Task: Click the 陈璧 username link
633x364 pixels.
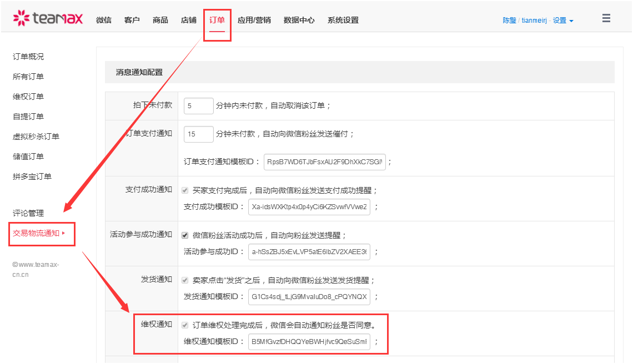Action: [509, 21]
